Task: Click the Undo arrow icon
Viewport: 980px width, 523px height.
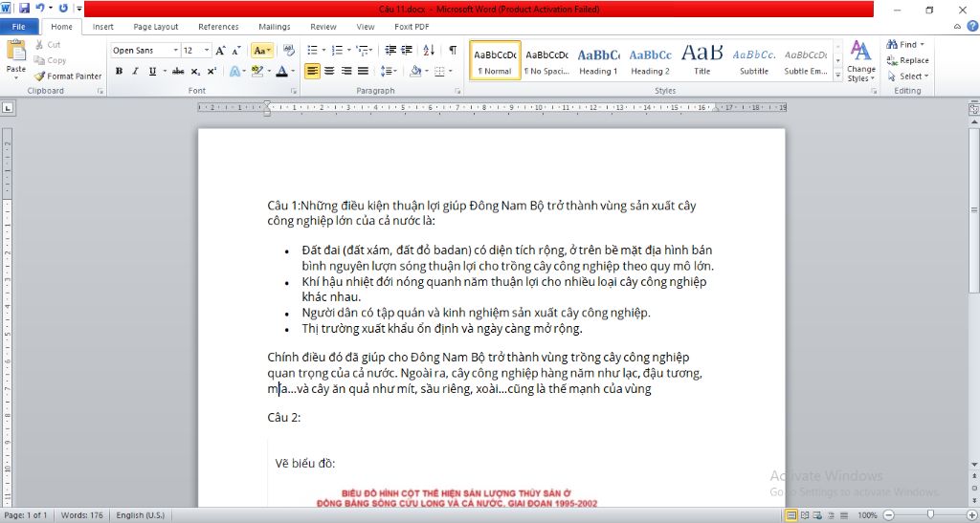Action: [x=40, y=9]
